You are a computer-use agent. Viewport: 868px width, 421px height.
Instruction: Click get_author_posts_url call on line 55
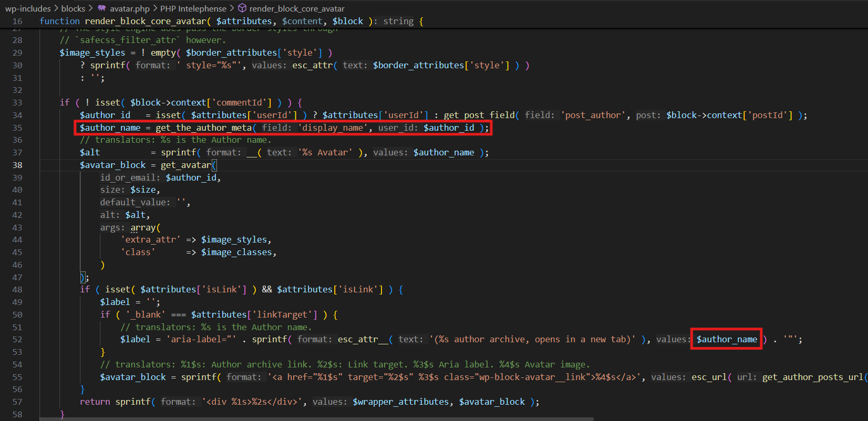pyautogui.click(x=812, y=377)
